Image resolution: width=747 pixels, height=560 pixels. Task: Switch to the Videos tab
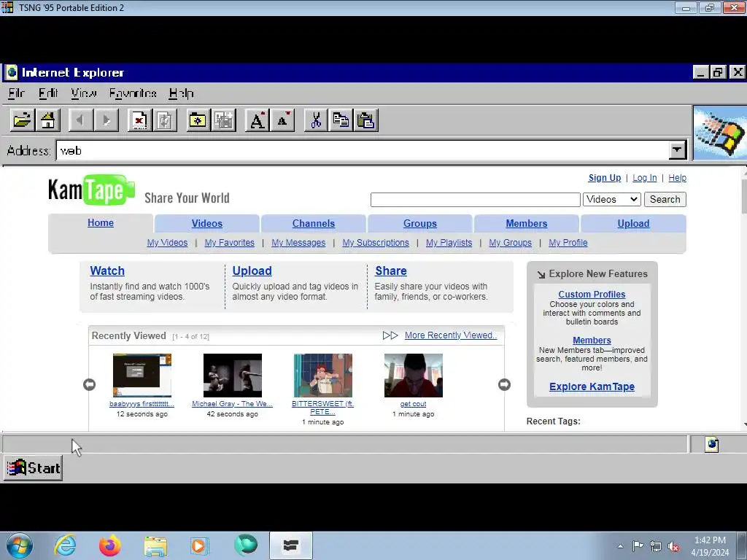click(x=206, y=223)
